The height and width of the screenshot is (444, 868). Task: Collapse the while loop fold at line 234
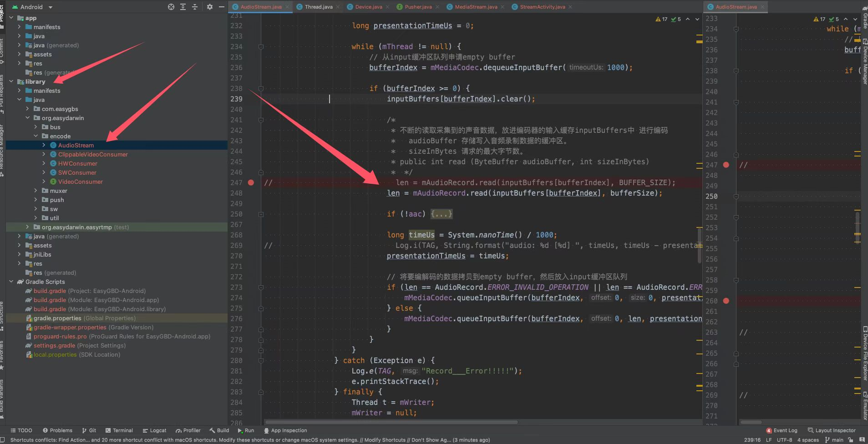261,46
